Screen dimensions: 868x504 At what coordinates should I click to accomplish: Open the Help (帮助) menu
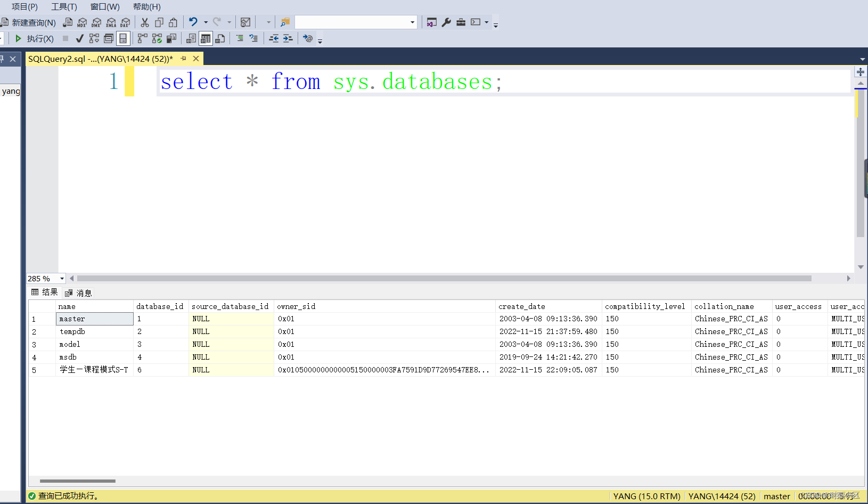pyautogui.click(x=146, y=6)
